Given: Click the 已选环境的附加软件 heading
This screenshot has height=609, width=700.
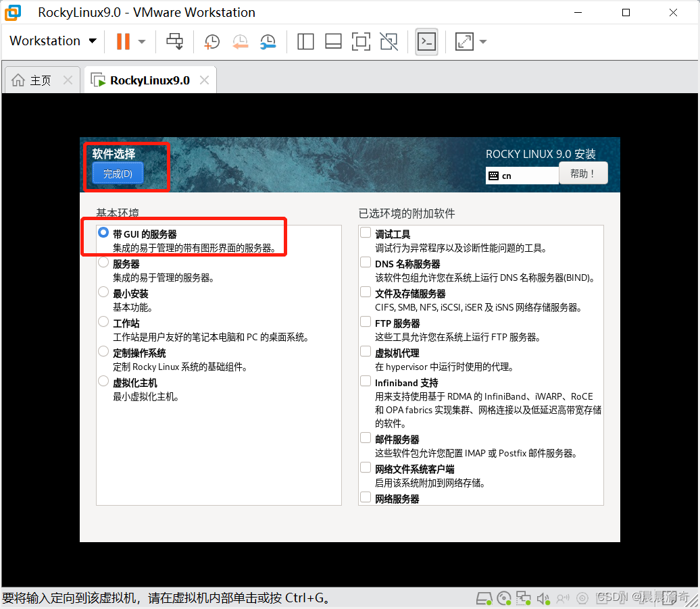Looking at the screenshot, I should coord(407,214).
